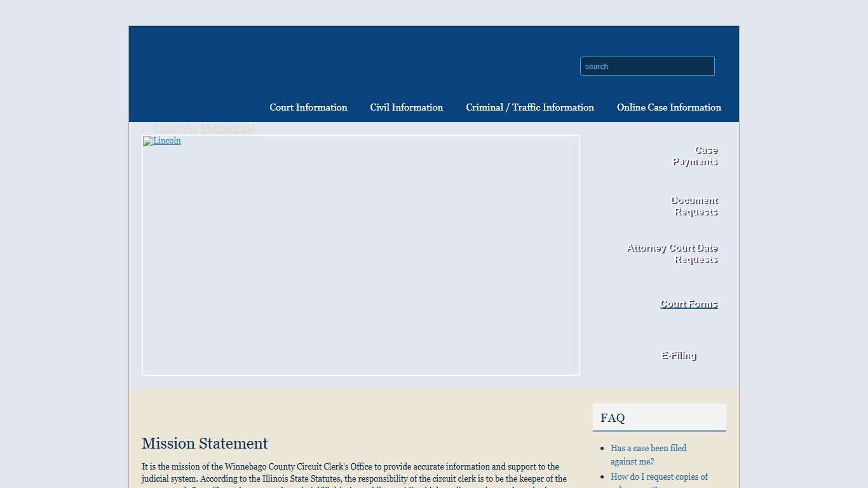Go to E-Filing
Viewport: 868px width, 488px height.
click(x=678, y=355)
